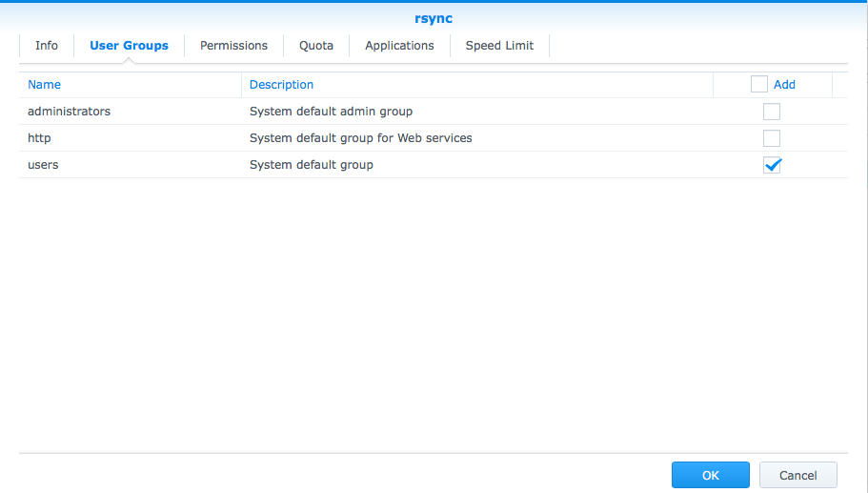Select the User Groups tab

tap(129, 46)
